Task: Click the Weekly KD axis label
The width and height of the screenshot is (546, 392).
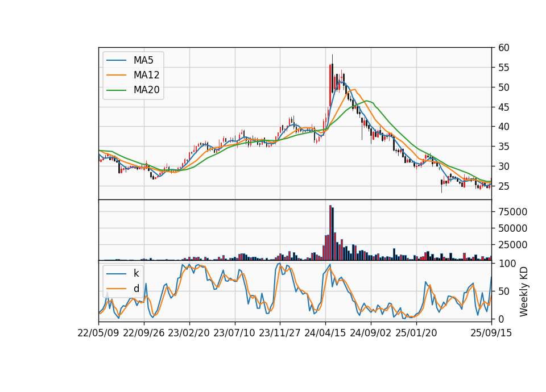Action: click(523, 292)
